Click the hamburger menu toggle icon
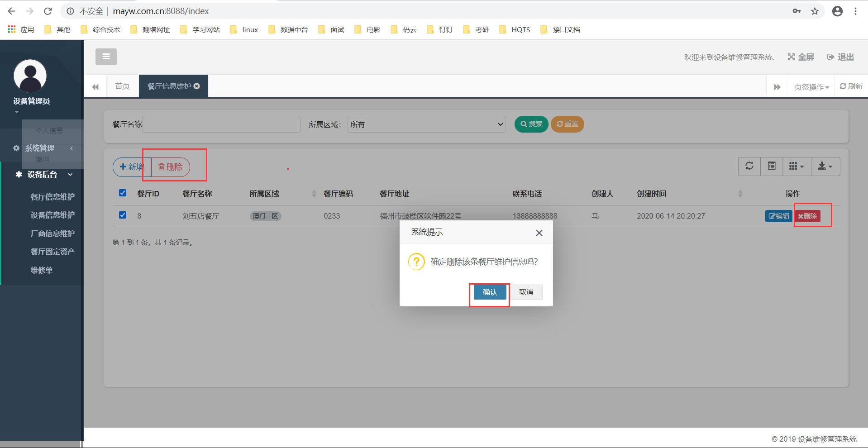868x448 pixels. click(106, 57)
